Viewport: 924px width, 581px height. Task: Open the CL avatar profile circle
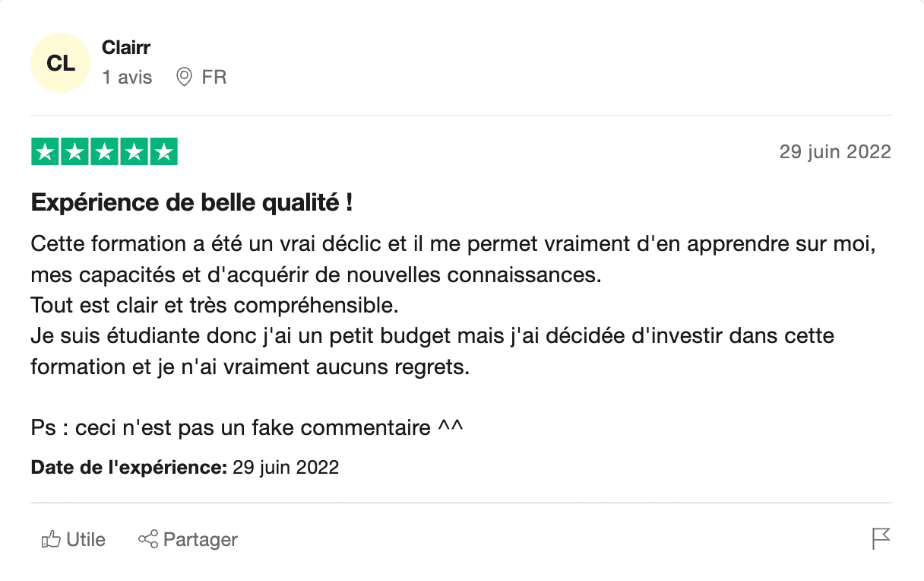(60, 63)
